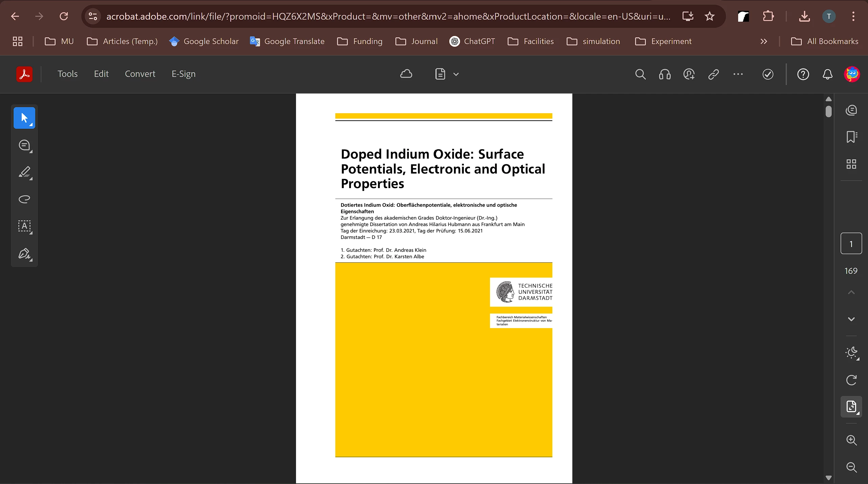Screen dimensions: 868x484
Task: Go to next page with the down chevron
Action: [x=851, y=319]
